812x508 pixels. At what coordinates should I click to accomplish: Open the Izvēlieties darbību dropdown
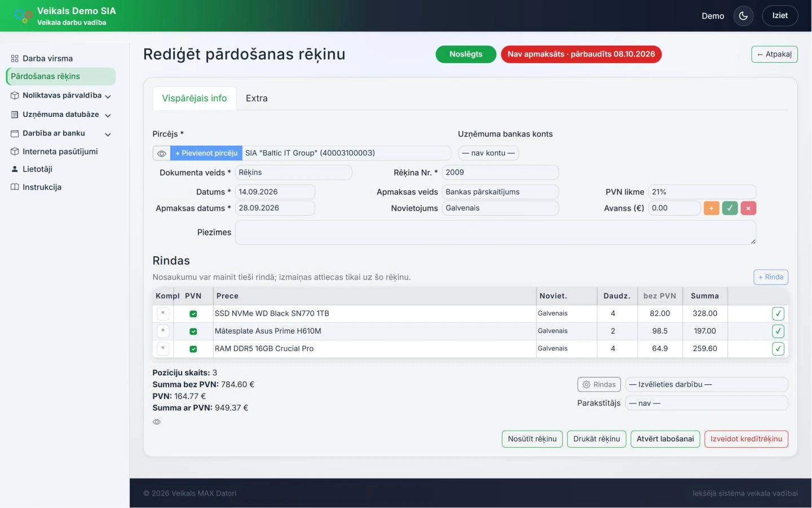(707, 384)
